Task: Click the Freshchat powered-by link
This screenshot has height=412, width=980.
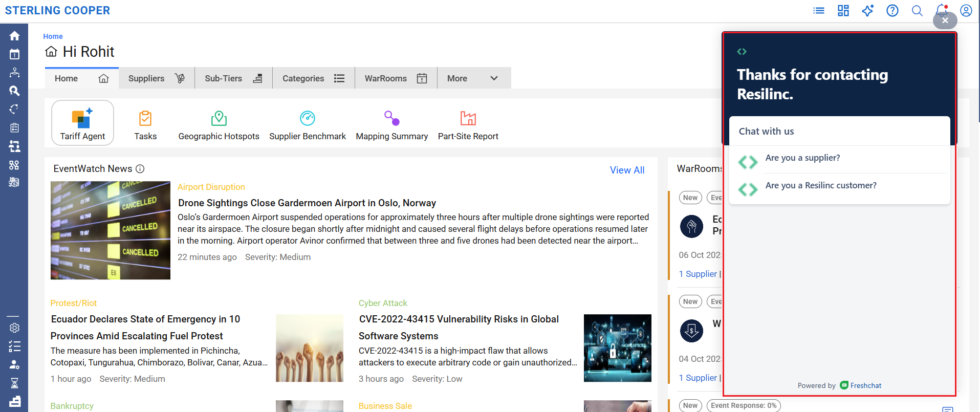Action: pyautogui.click(x=861, y=385)
